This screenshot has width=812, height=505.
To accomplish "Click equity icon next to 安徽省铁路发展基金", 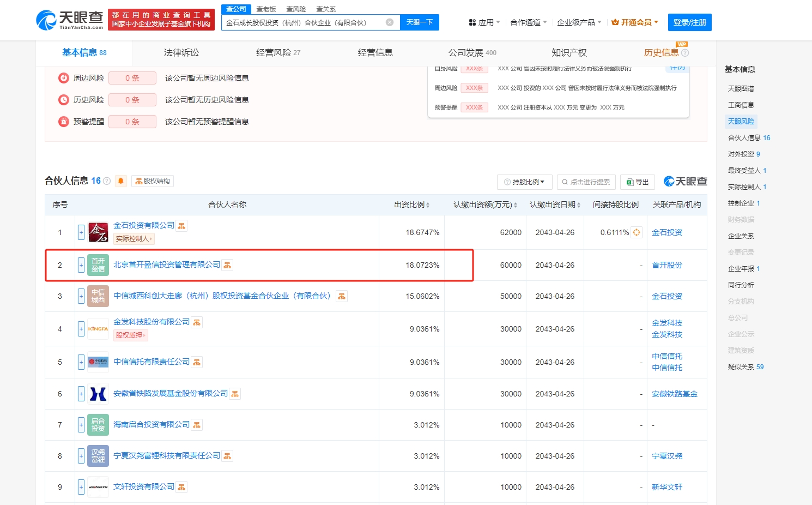I will pyautogui.click(x=235, y=394).
